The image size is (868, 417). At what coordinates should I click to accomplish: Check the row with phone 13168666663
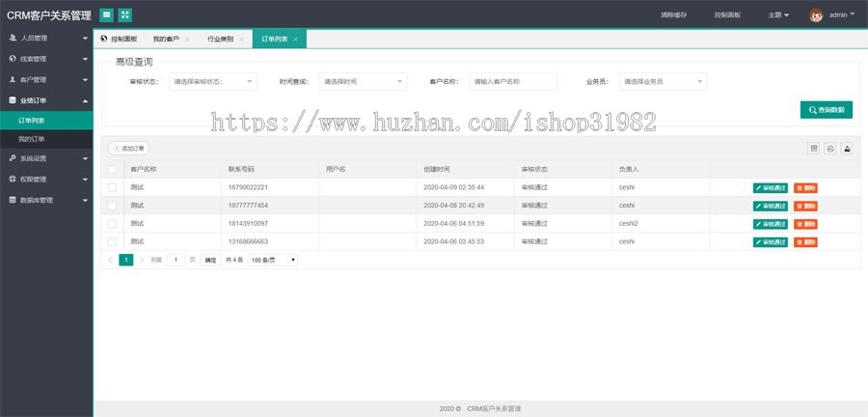(112, 241)
